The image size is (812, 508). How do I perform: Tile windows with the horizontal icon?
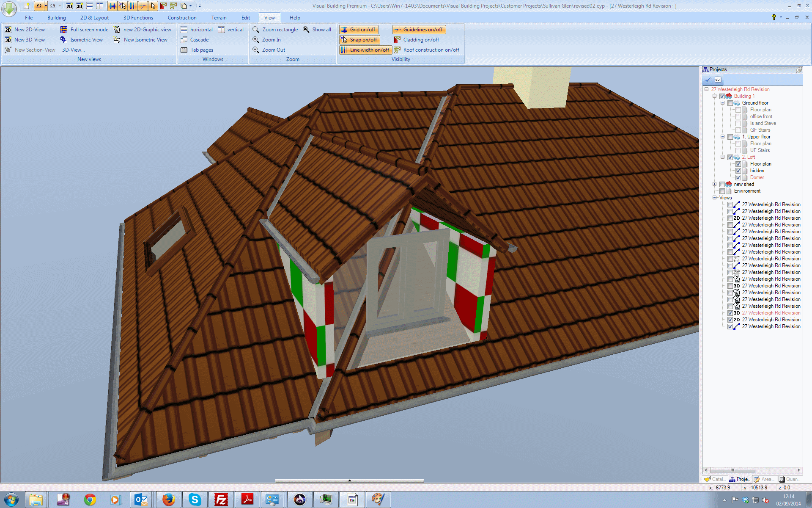coord(184,30)
